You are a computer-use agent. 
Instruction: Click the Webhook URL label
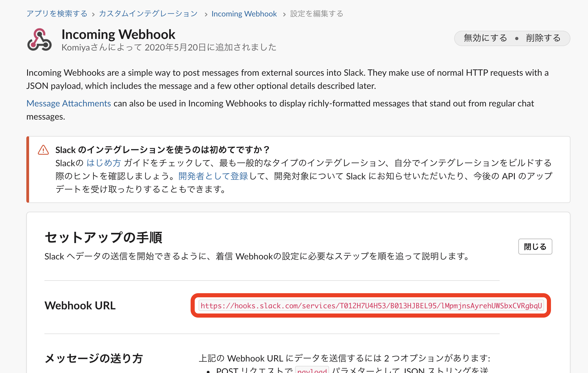(80, 306)
